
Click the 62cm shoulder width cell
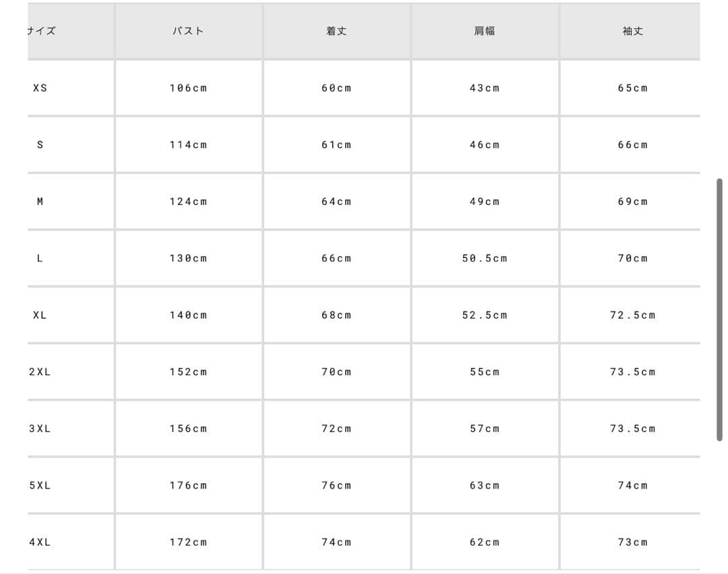(485, 542)
